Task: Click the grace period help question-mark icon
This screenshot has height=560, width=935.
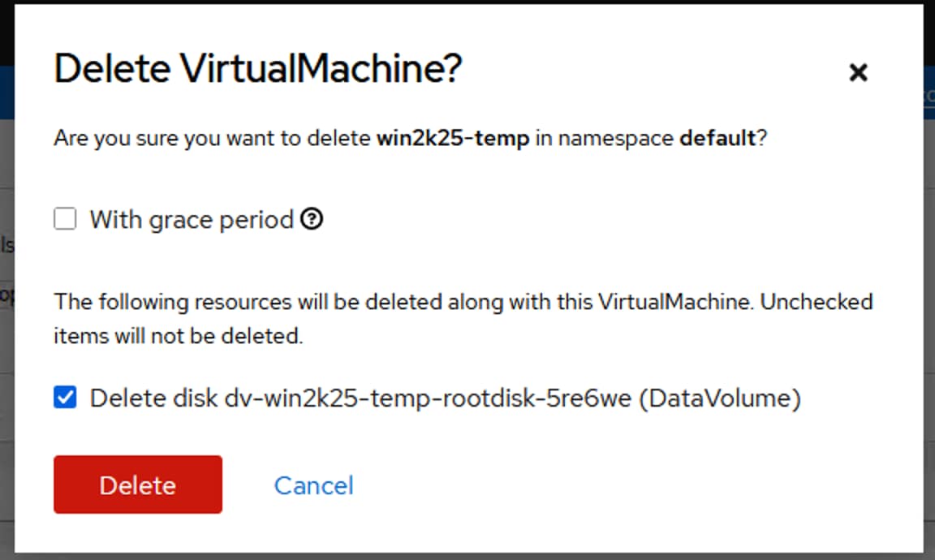Action: (x=312, y=219)
